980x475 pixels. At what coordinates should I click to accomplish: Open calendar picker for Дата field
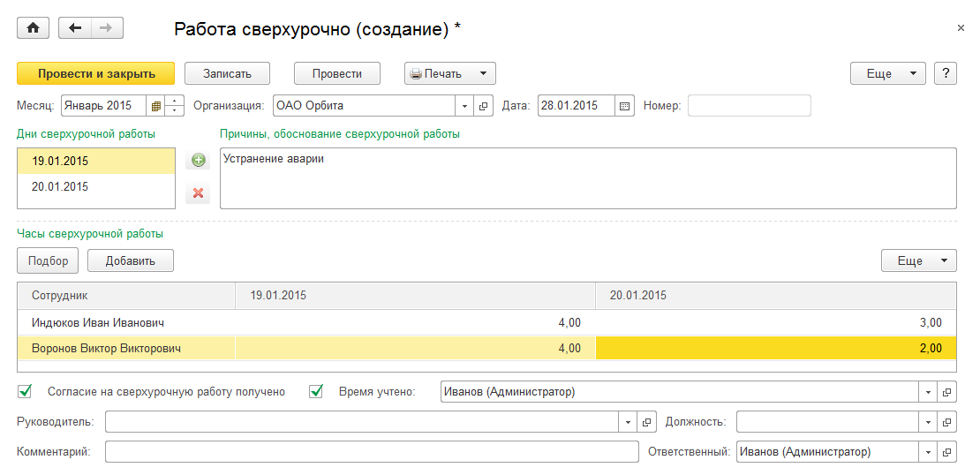(x=625, y=106)
